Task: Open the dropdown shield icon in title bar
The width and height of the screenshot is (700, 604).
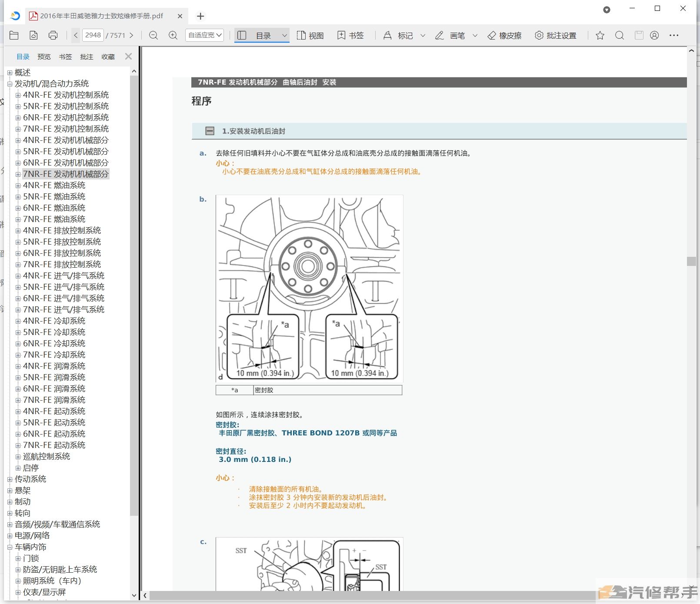Action: point(607,10)
